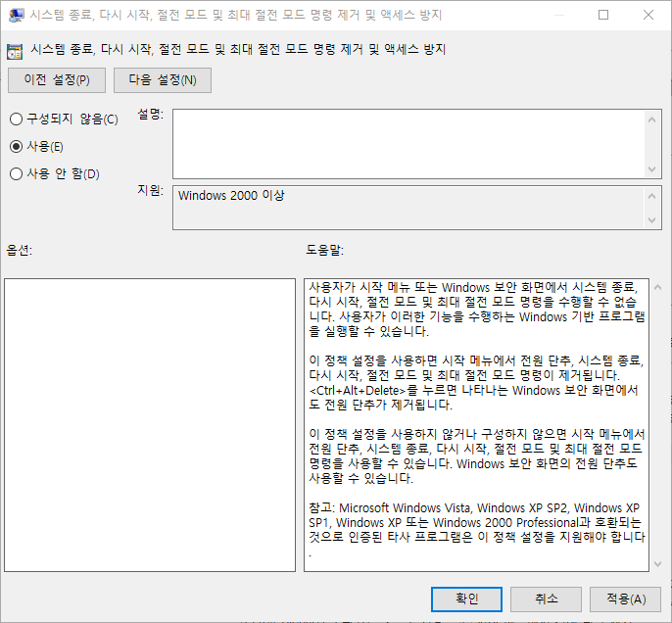Go to next setting 다음 설정(N)
Image resolution: width=672 pixels, height=623 pixels.
(x=163, y=80)
